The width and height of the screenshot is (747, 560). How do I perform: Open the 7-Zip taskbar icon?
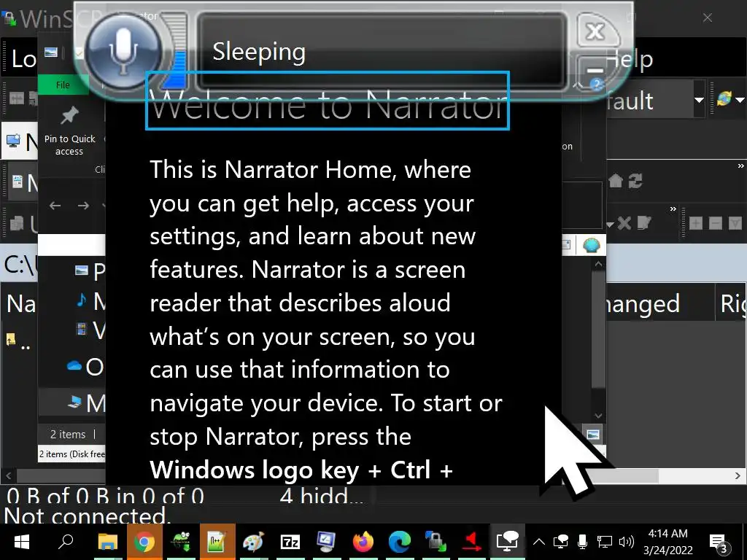tap(290, 542)
